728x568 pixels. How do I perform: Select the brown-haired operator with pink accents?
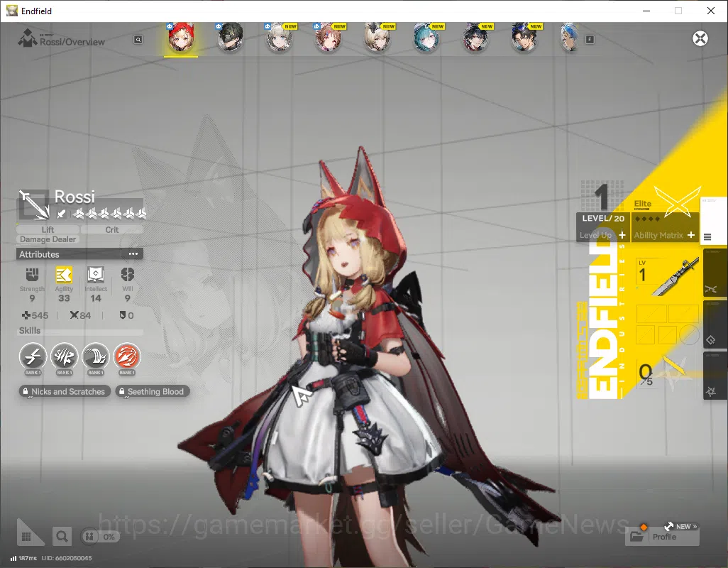[x=329, y=37]
